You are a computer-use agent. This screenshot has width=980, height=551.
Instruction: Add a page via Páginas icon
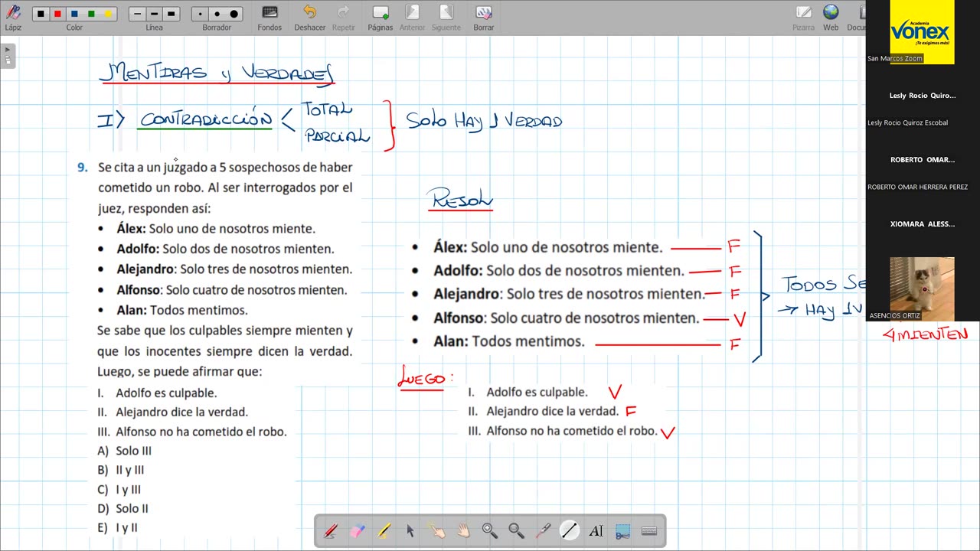(380, 17)
